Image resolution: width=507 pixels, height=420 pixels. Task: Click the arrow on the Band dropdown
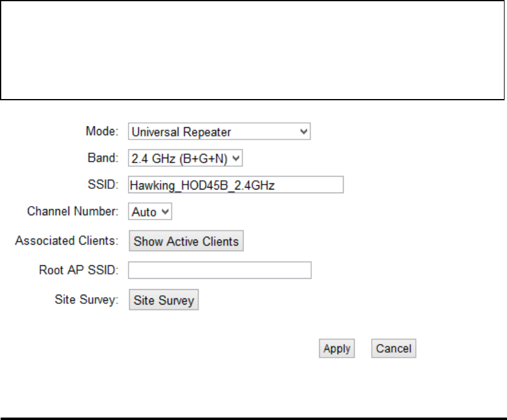[235, 158]
